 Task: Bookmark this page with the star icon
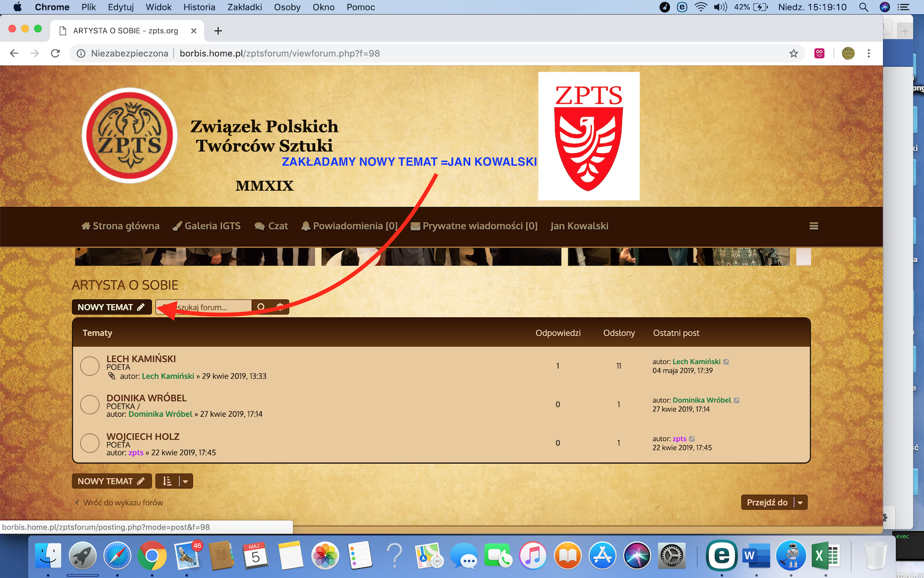pyautogui.click(x=793, y=53)
